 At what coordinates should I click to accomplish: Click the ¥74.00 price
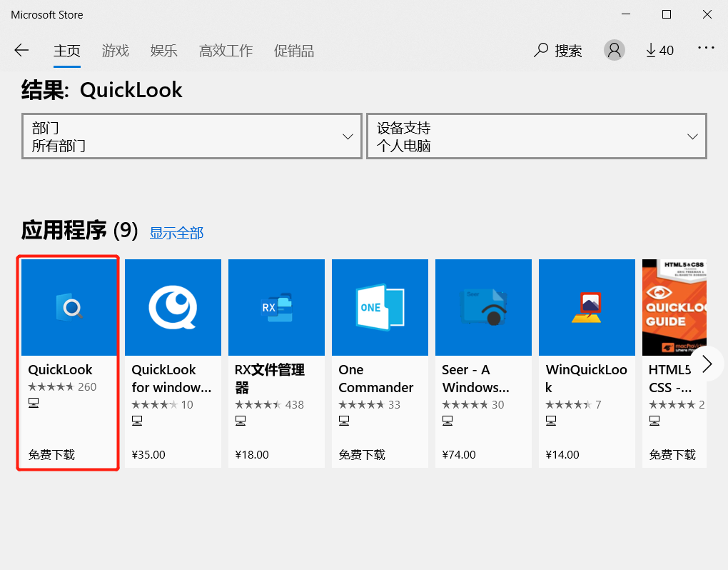[x=459, y=454]
